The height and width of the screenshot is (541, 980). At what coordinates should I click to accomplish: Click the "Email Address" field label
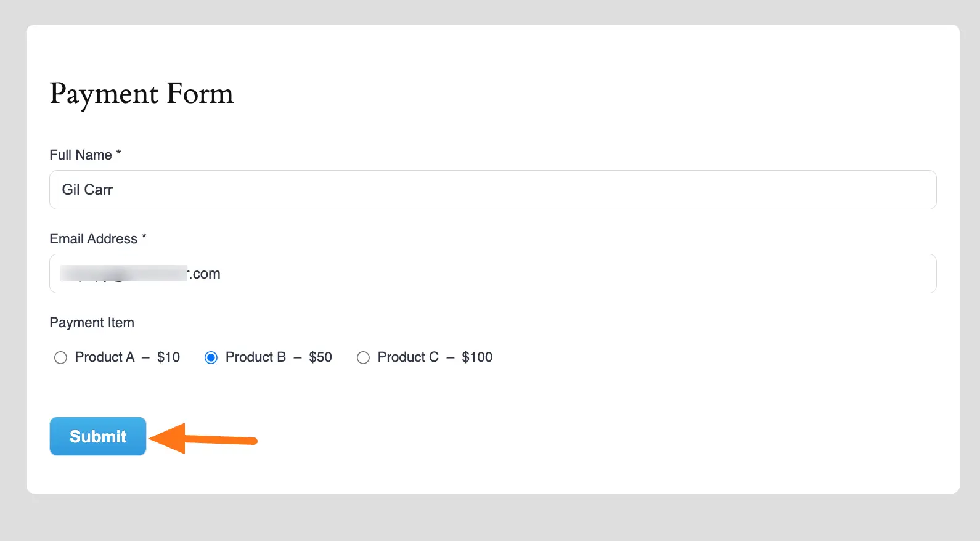coord(94,239)
